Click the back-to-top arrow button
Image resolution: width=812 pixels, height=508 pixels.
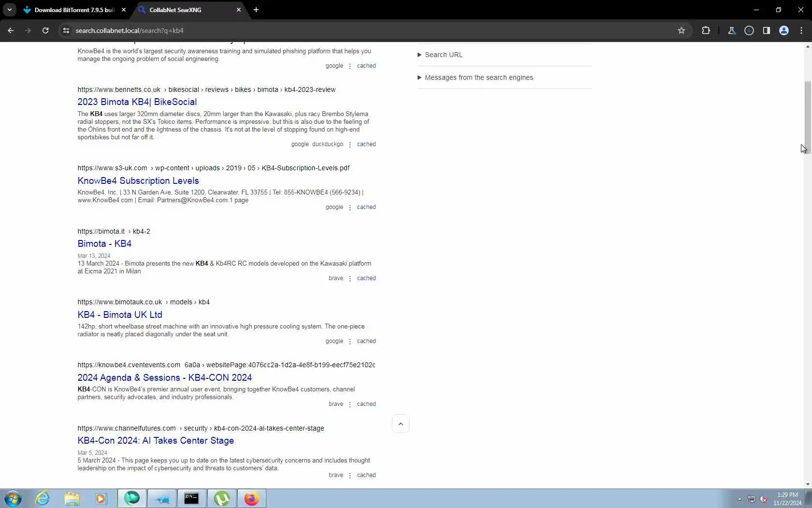(x=401, y=424)
